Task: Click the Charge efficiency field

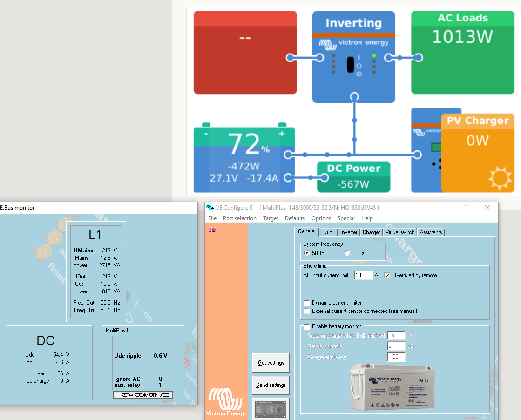Action: click(396, 357)
